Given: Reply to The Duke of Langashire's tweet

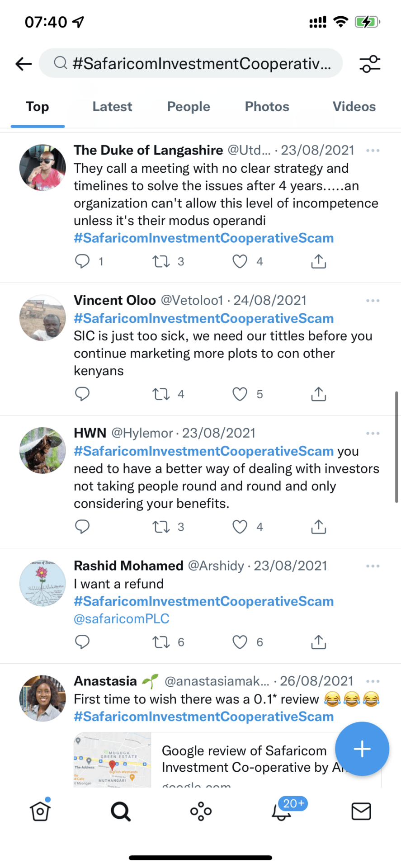Looking at the screenshot, I should coord(82,261).
